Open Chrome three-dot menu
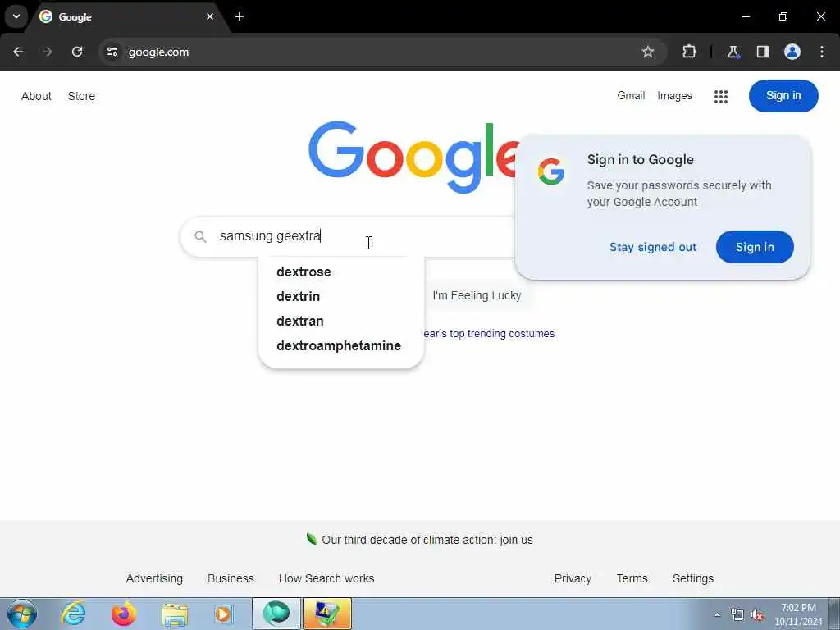This screenshot has width=840, height=630. (x=822, y=52)
